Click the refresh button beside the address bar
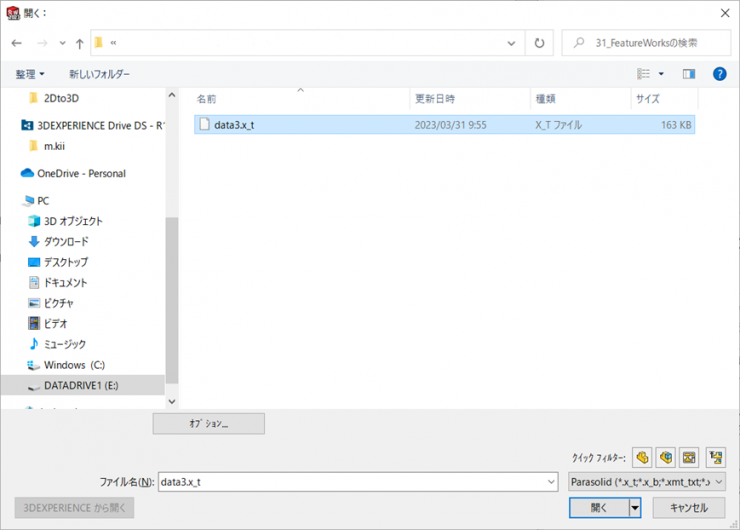 [x=540, y=43]
